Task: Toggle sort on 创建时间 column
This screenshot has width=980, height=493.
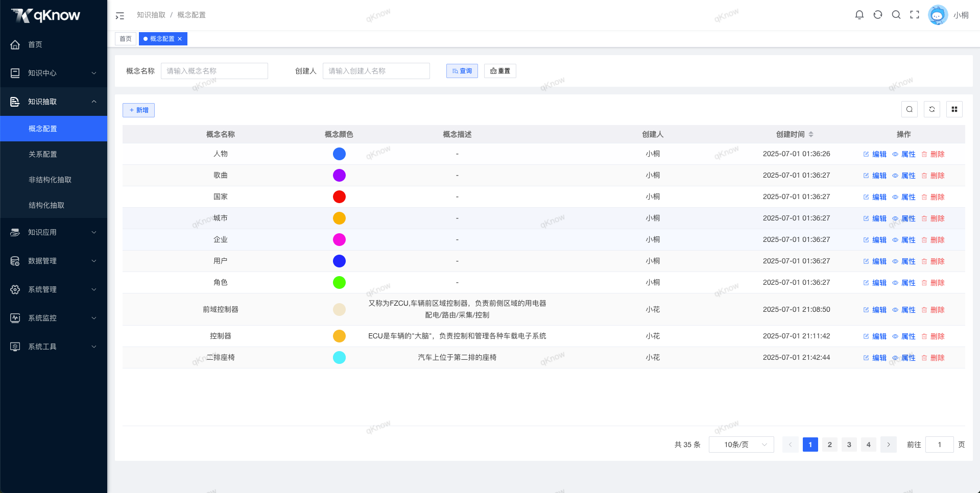Action: 811,134
